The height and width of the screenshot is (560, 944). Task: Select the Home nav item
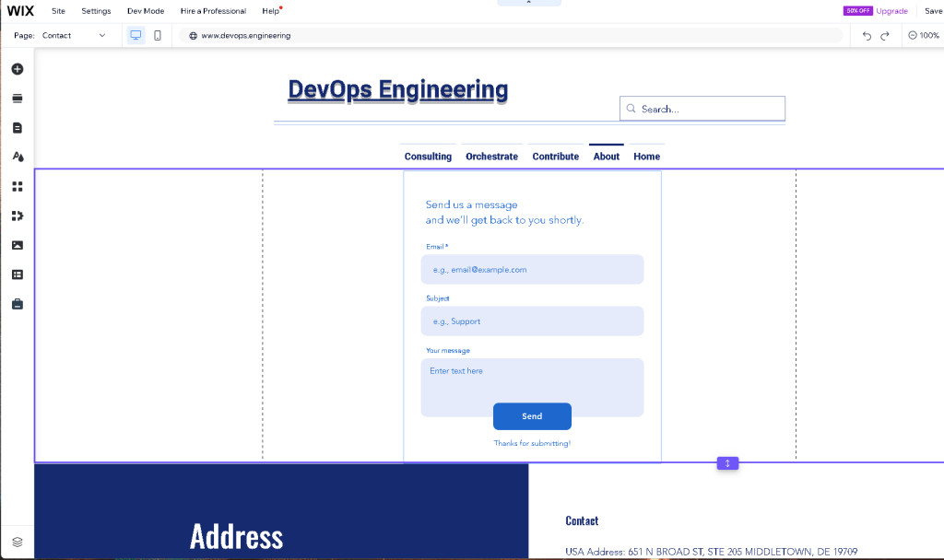[646, 157]
